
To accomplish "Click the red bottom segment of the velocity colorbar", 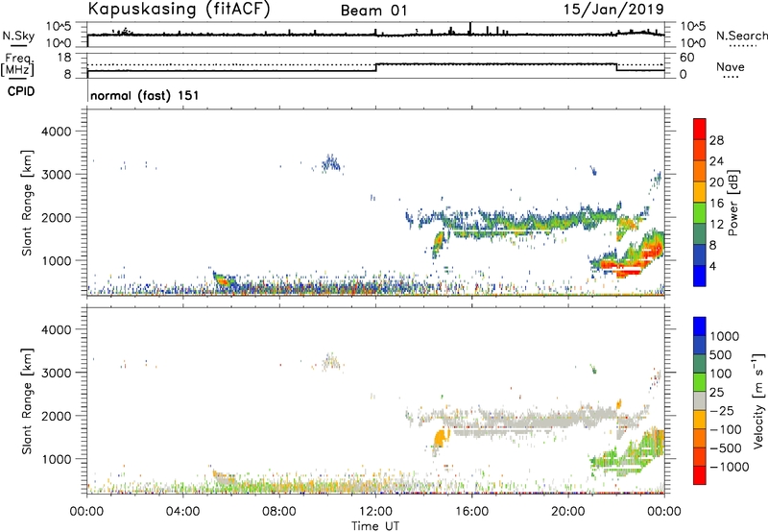I will tap(700, 475).
